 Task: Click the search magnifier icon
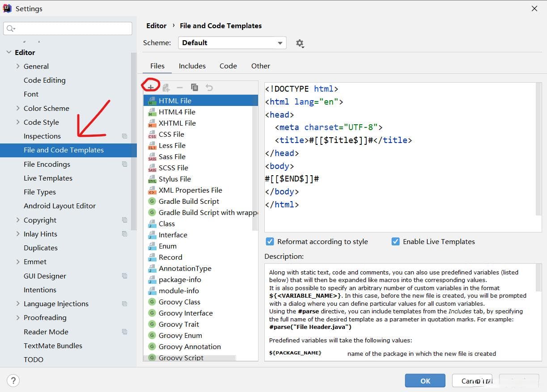click(11, 29)
